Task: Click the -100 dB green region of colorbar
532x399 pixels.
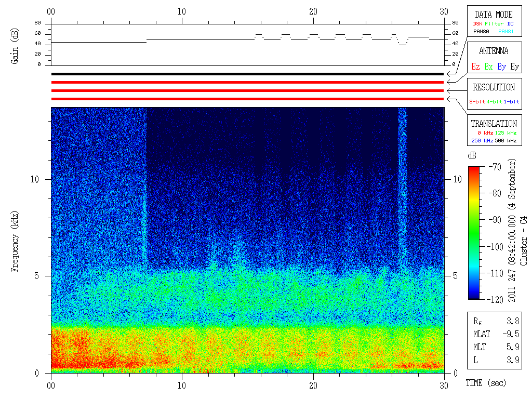Action: pos(474,246)
